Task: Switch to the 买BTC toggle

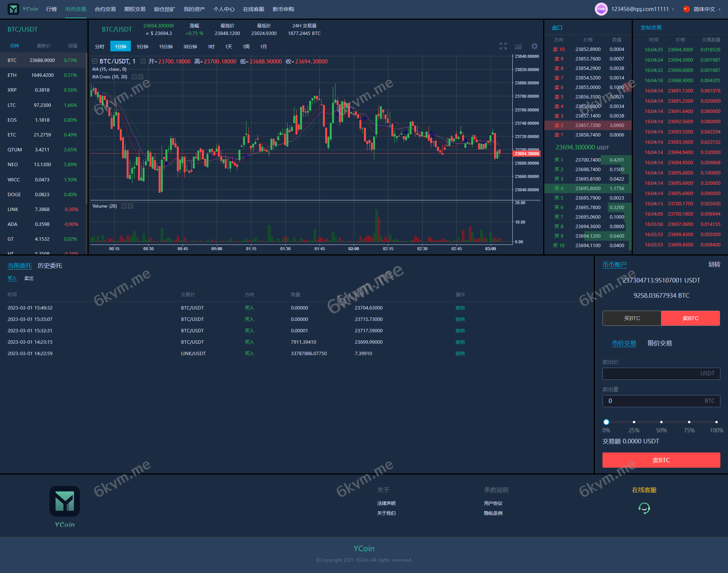Action: click(x=631, y=318)
